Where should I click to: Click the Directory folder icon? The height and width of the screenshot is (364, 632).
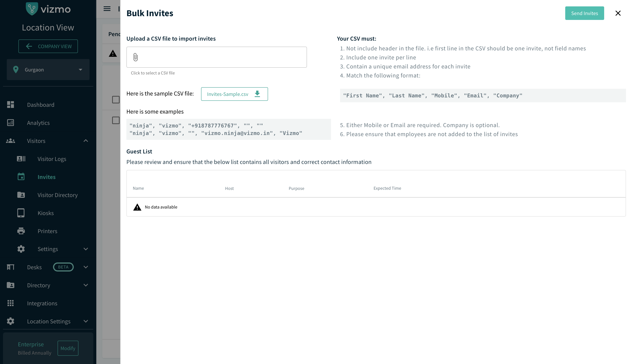[11, 285]
